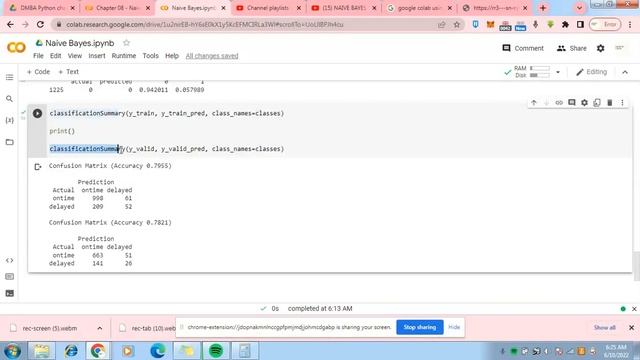Add a new Text cell

coord(69,72)
